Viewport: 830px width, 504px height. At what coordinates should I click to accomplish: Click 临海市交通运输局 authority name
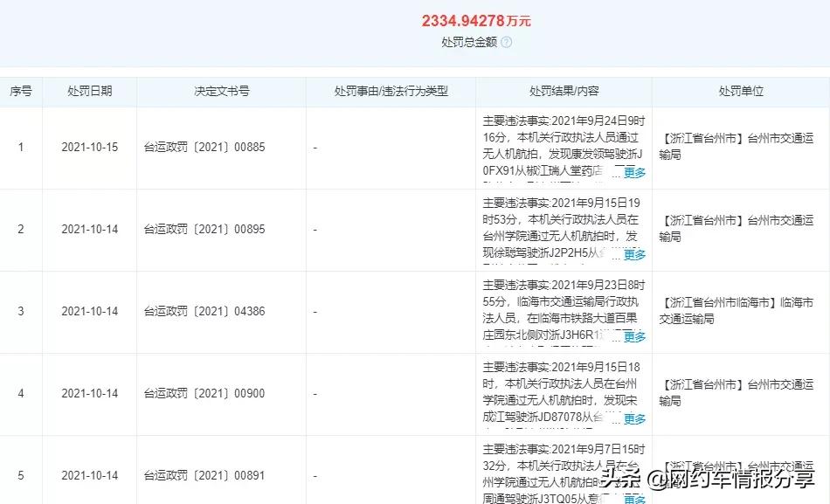(x=738, y=311)
